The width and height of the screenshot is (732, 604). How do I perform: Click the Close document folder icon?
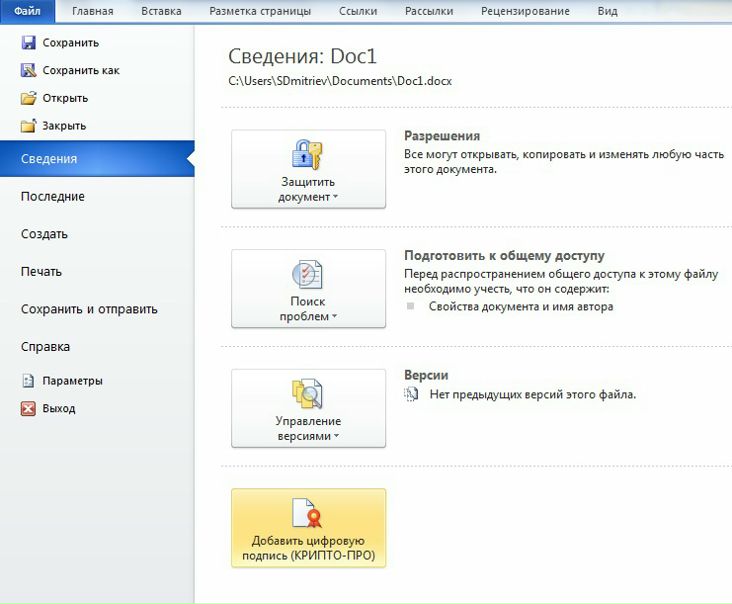pyautogui.click(x=28, y=126)
